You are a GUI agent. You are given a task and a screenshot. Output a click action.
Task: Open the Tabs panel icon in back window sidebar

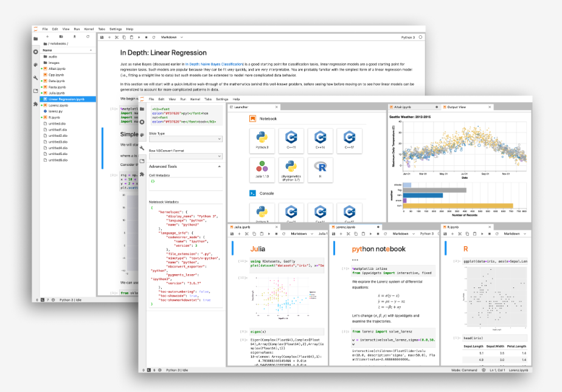point(35,91)
